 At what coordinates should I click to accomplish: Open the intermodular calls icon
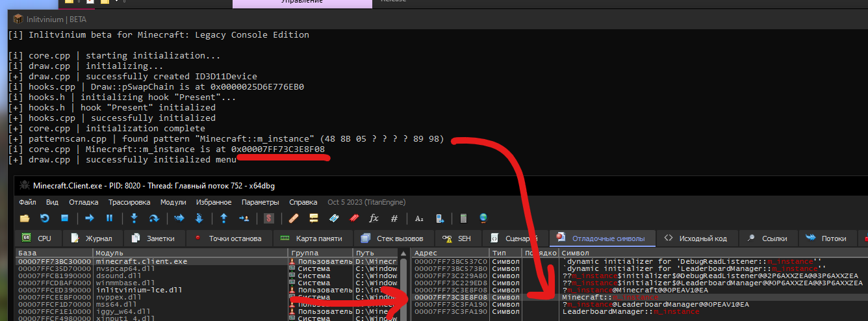(439, 218)
